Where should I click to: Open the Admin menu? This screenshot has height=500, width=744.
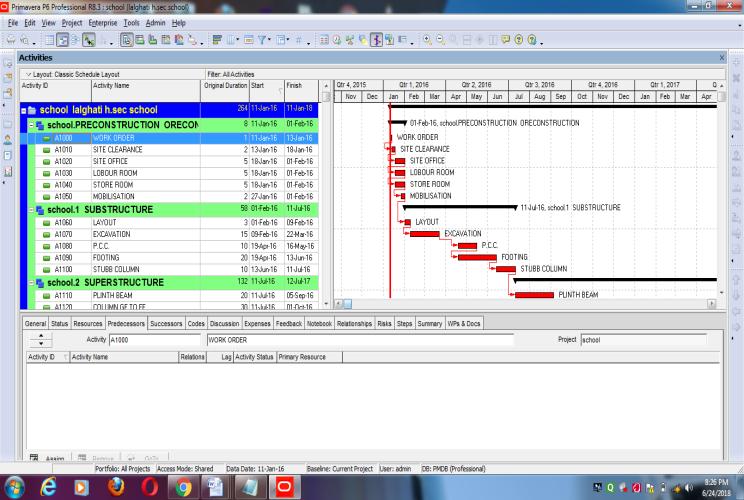[x=155, y=23]
